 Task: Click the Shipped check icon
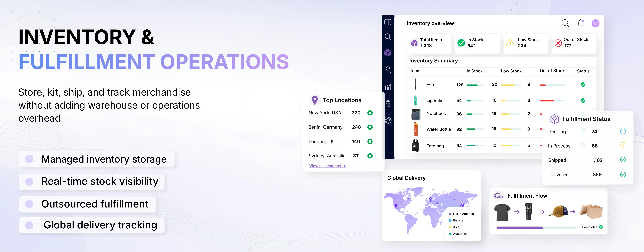(x=623, y=160)
